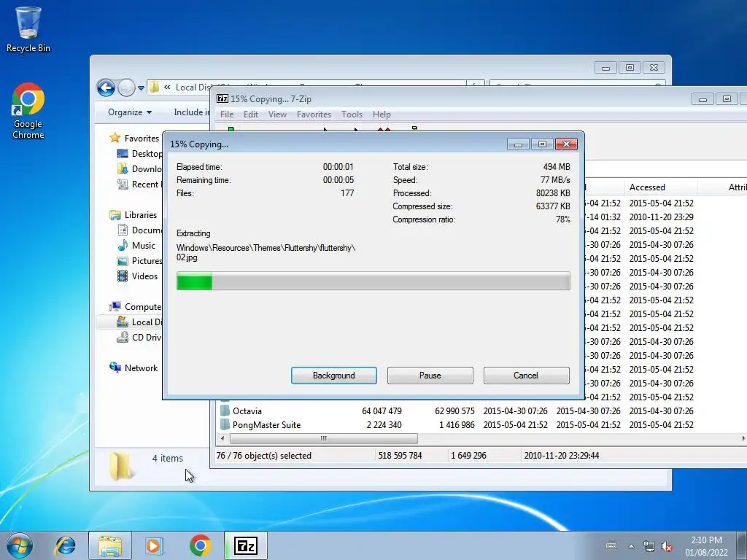Screen dimensions: 747x560
Task: Open Desktop in Explorer favorites
Action: tap(147, 153)
